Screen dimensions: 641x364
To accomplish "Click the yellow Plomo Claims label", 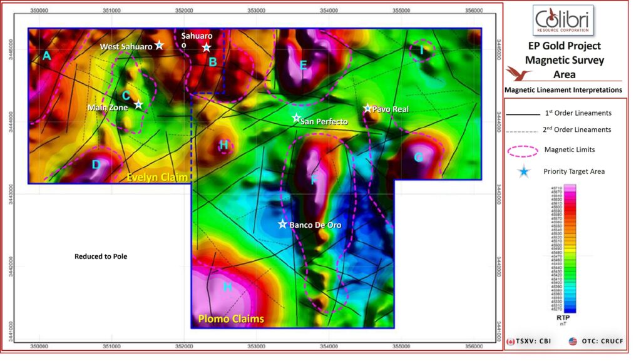I will tap(231, 319).
